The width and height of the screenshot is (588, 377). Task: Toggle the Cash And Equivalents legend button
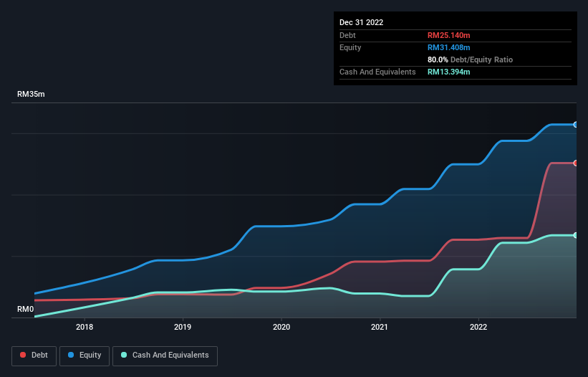tap(165, 355)
